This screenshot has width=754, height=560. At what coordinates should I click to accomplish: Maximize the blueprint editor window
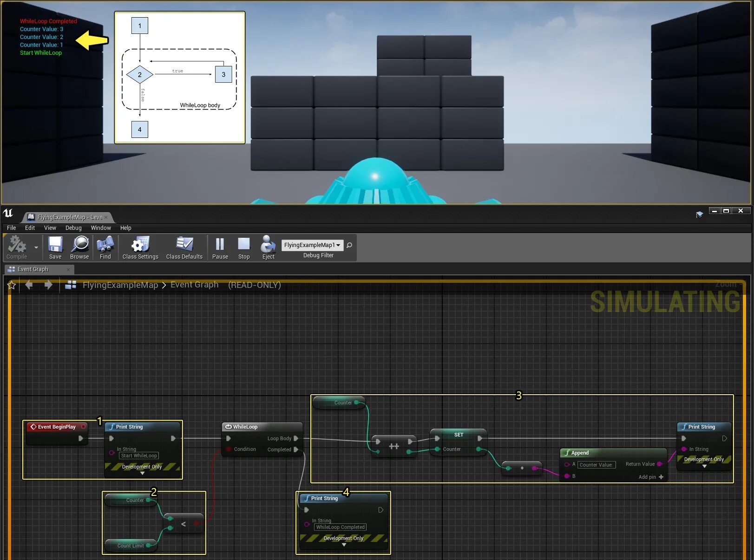tap(726, 211)
